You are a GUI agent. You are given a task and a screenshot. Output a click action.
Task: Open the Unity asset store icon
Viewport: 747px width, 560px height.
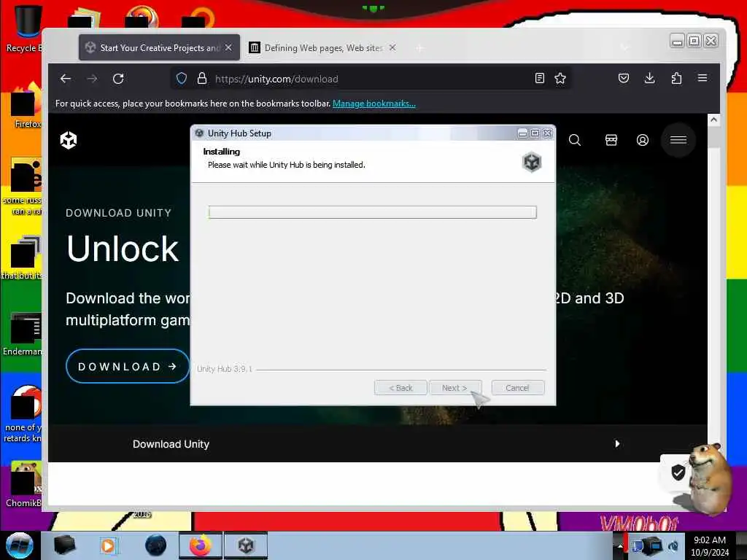click(x=611, y=140)
